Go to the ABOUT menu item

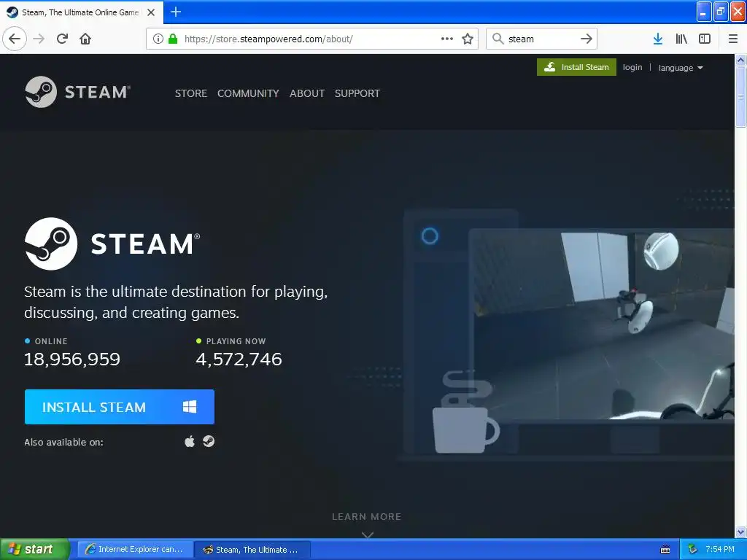307,93
